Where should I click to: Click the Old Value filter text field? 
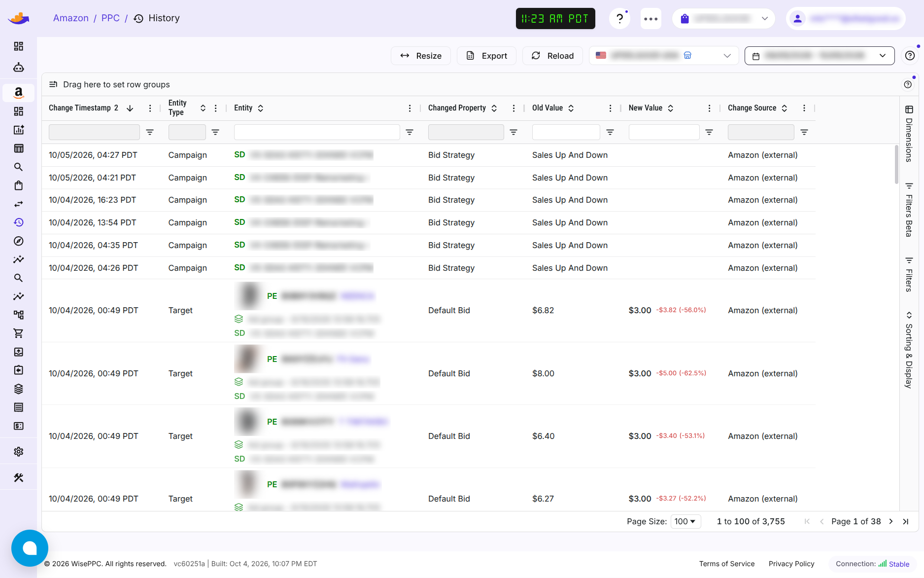coord(566,132)
